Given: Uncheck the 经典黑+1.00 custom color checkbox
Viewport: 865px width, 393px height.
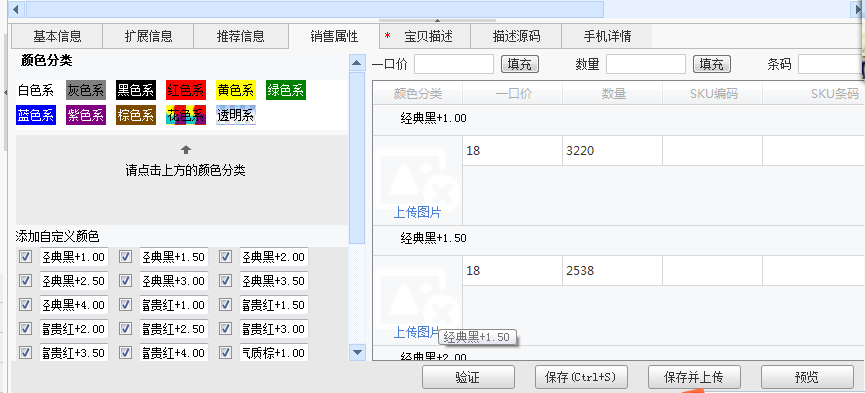Looking at the screenshot, I should 25,256.
